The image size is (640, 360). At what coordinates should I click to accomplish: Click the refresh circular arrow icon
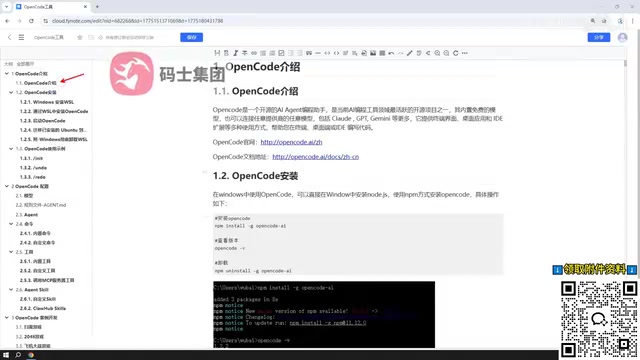tap(456, 53)
